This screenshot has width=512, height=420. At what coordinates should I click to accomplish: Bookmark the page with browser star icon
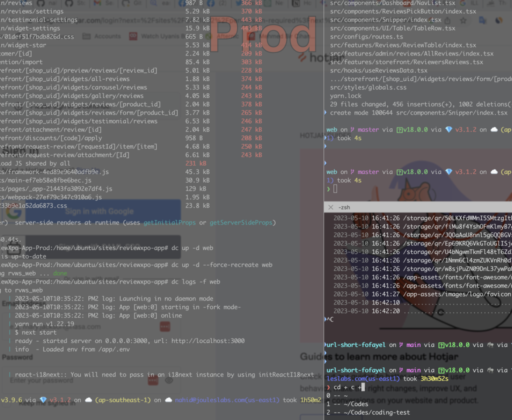click(463, 20)
